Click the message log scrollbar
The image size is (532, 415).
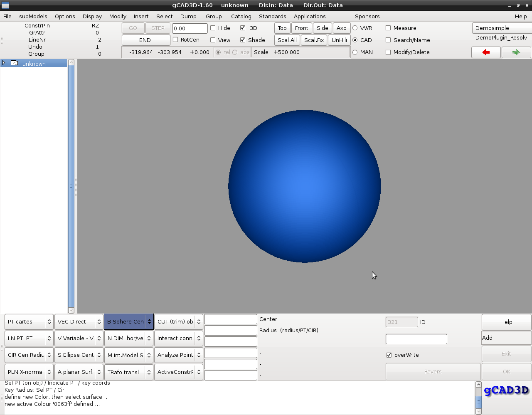[478, 398]
